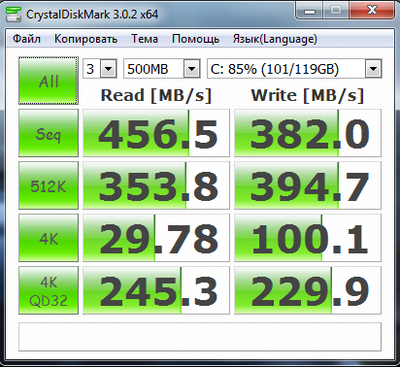Run the 512K benchmark test
The height and width of the screenshot is (367, 400).
tap(49, 186)
